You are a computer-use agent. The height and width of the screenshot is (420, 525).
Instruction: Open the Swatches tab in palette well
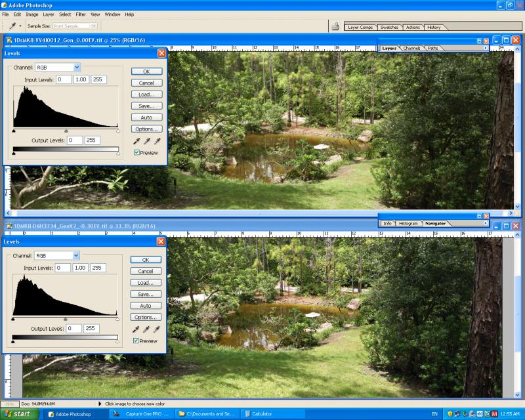389,27
